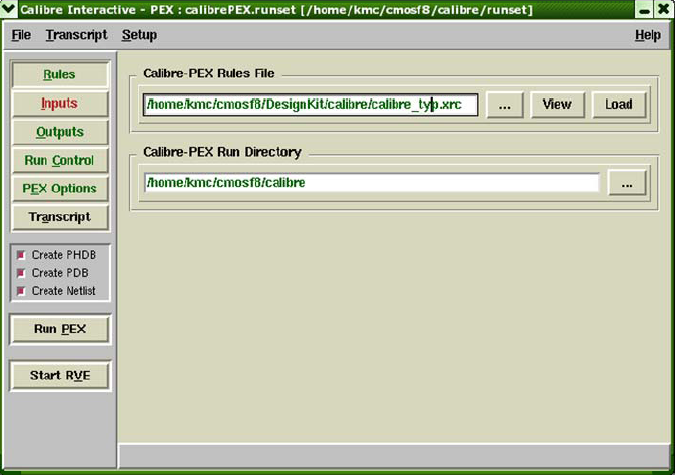This screenshot has height=475, width=675.
Task: Minimize the Calibre Interactive window
Action: pos(644,9)
